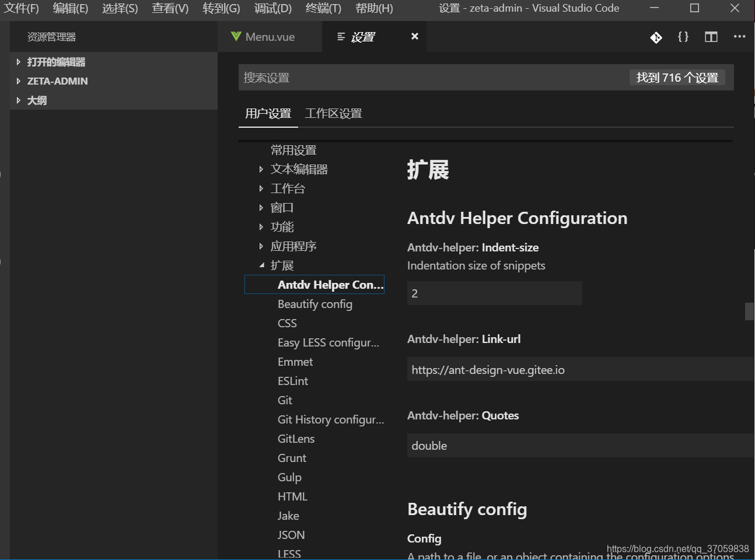
Task: Expand 工作台 settings category
Action: (x=261, y=188)
